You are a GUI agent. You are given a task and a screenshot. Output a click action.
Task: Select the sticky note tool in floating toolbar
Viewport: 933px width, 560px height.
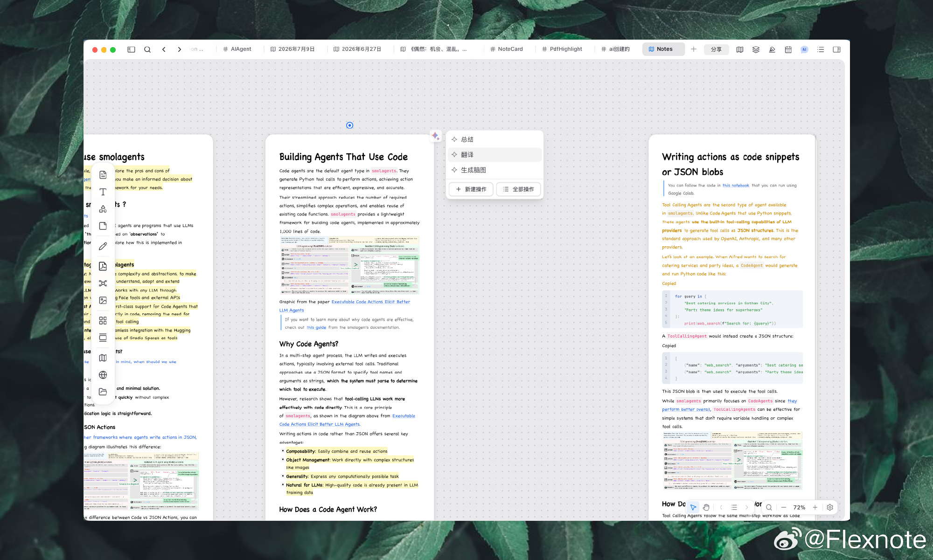[x=103, y=226]
